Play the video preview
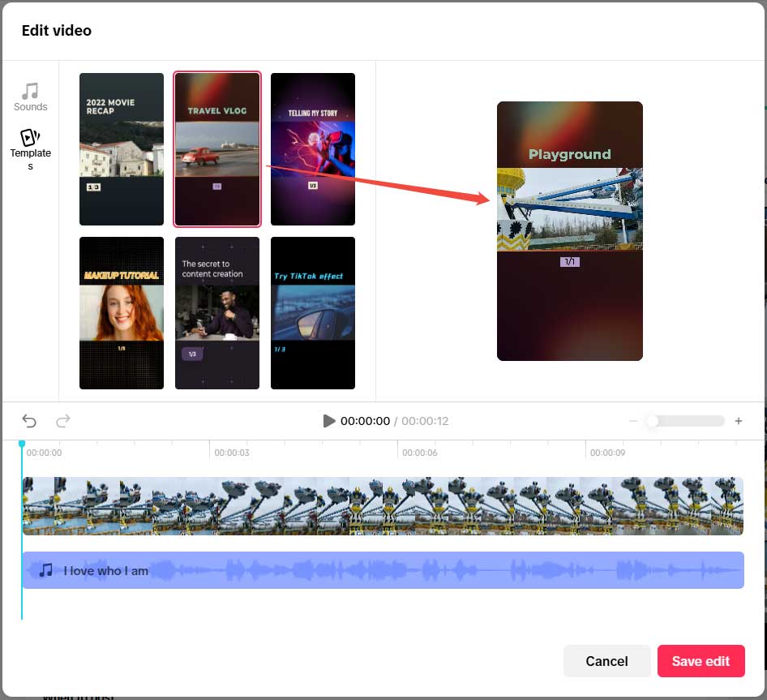Screen dimensions: 767x700 [329, 421]
